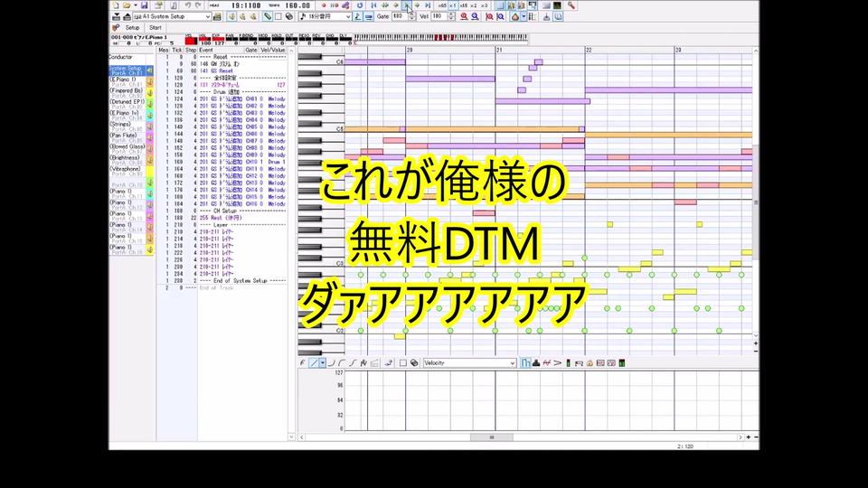Screen dimensions: 868x488
Task: Select the S-curve draw tool in graph toolbar
Action: pos(353,363)
